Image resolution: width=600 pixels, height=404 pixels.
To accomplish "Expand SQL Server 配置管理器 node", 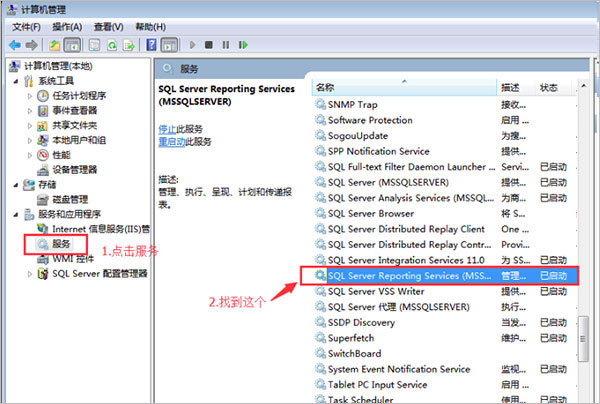I will point(29,273).
